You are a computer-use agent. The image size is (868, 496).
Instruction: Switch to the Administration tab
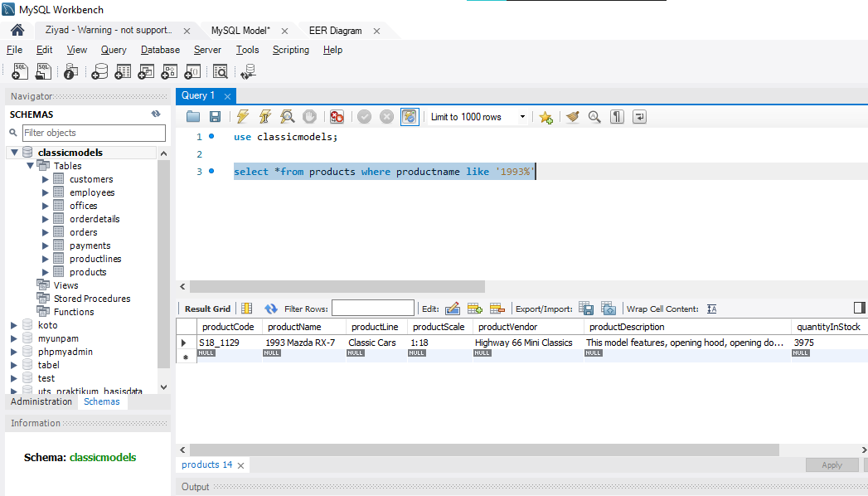[41, 401]
